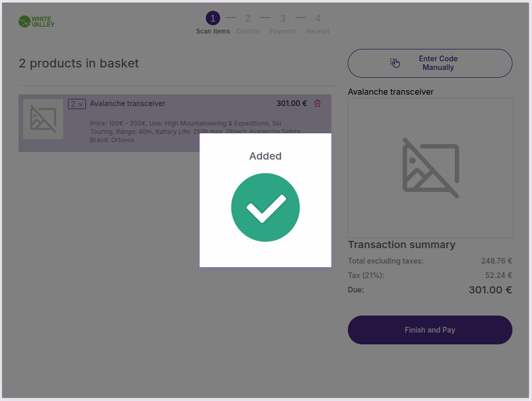
Task: Click the Avalanche transceiver preview title
Action: [391, 92]
